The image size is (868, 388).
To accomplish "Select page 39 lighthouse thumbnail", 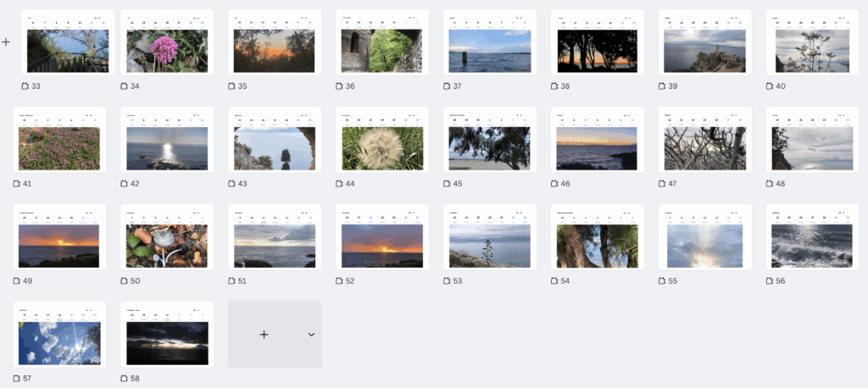I will (704, 42).
